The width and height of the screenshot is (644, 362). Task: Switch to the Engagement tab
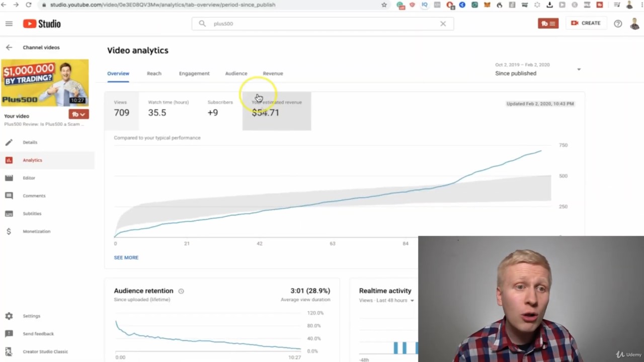(x=194, y=73)
